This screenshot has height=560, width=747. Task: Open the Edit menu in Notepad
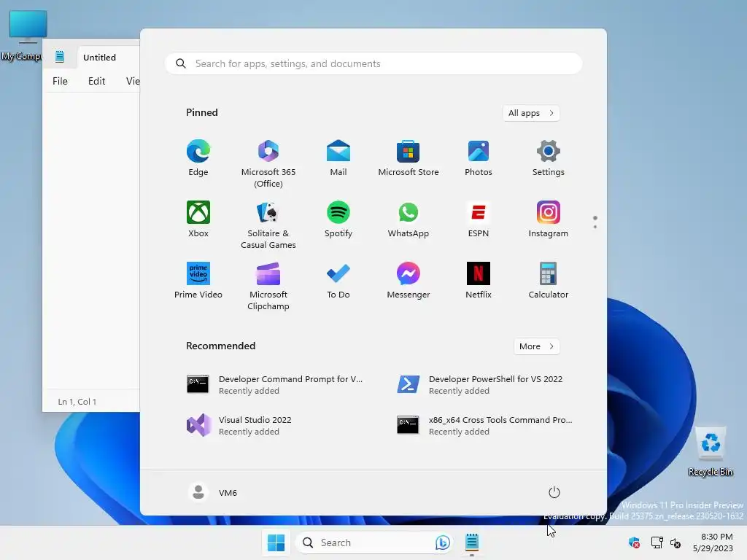pos(97,81)
